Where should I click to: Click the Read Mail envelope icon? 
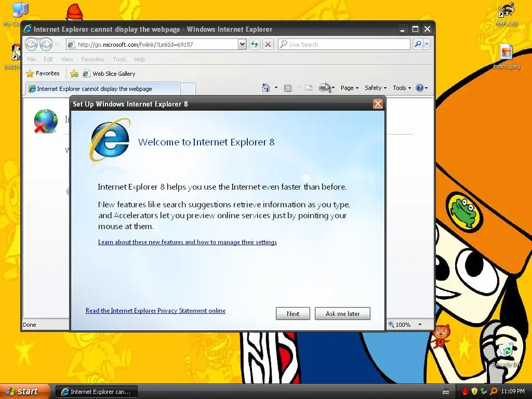[309, 88]
